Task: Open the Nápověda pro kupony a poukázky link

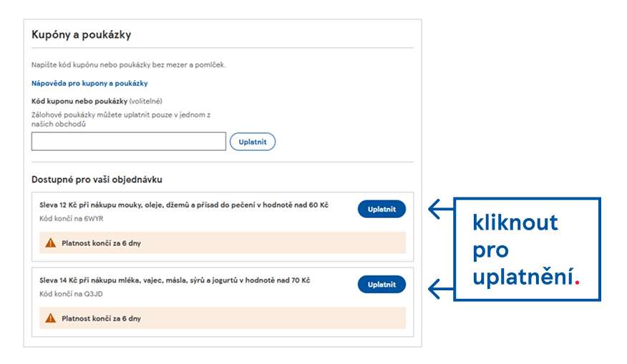Action: 89,83
